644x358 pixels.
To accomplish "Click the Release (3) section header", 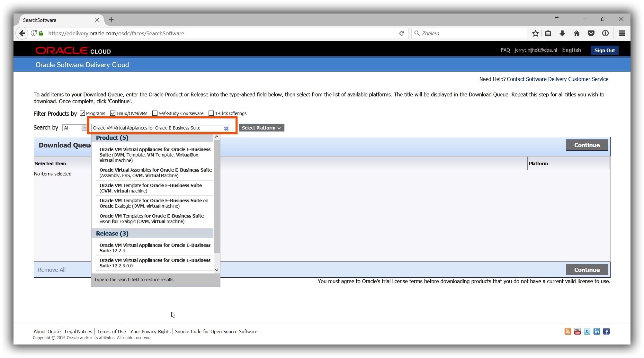I will (153, 234).
